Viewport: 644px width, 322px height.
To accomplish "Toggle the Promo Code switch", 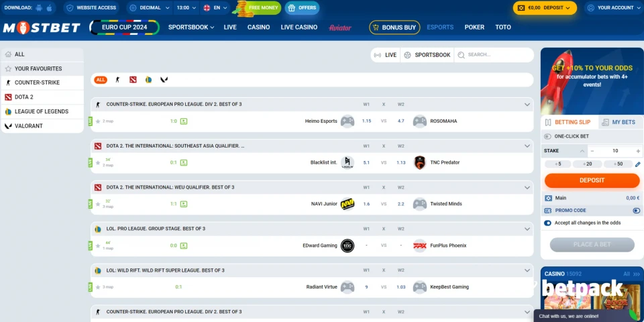I will pyautogui.click(x=636, y=211).
